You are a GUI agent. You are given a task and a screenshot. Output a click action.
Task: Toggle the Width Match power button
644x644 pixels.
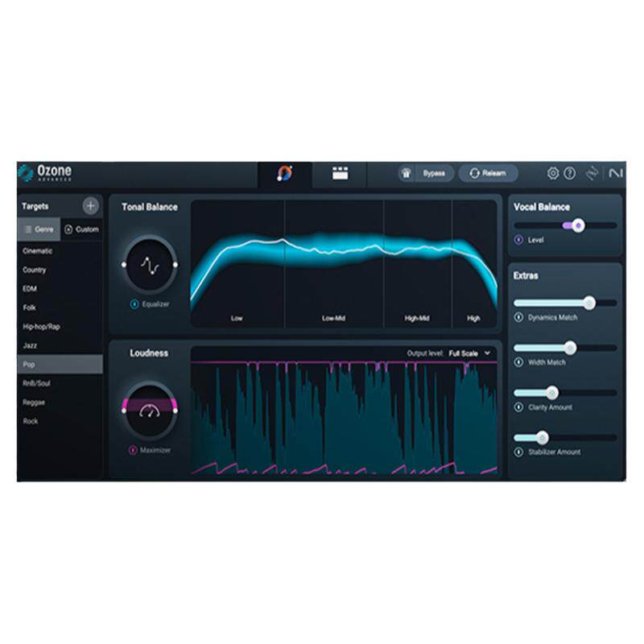(518, 362)
